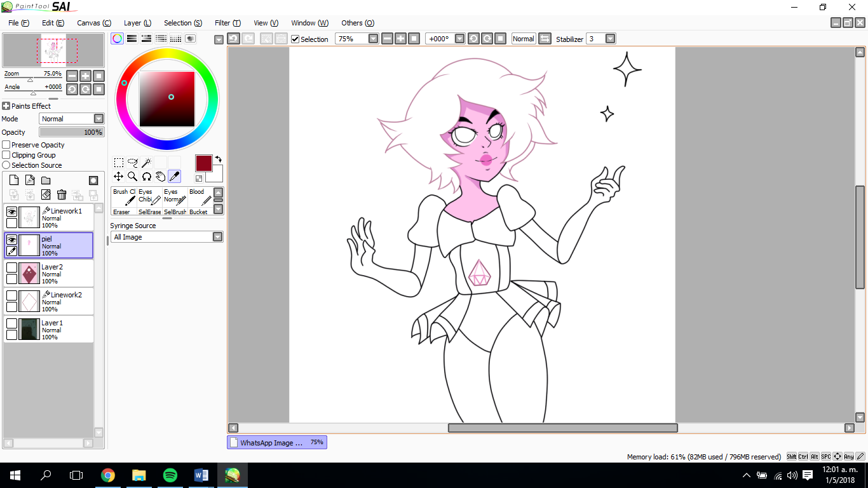
Task: Create a new layer folder
Action: coord(46,180)
